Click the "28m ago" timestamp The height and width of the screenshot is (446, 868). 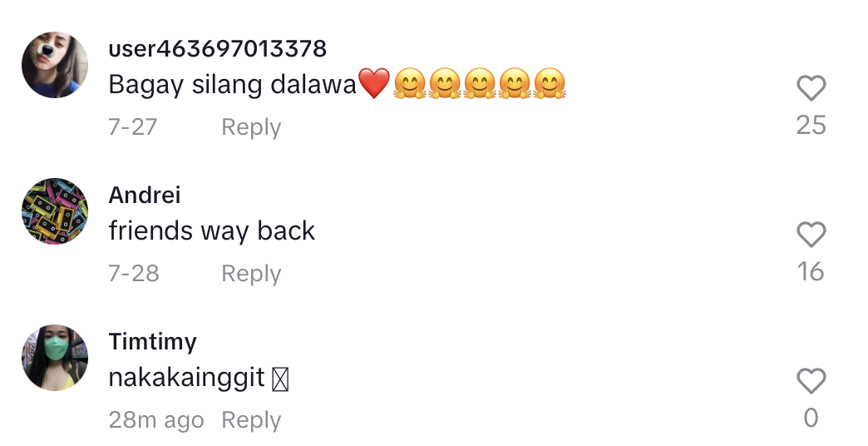[x=156, y=420]
